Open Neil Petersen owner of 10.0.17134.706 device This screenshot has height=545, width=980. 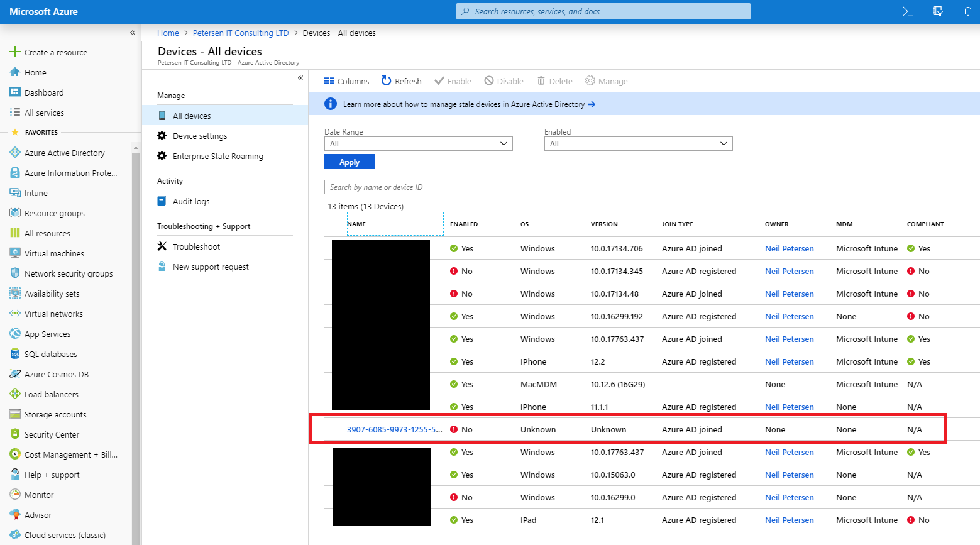pos(790,248)
